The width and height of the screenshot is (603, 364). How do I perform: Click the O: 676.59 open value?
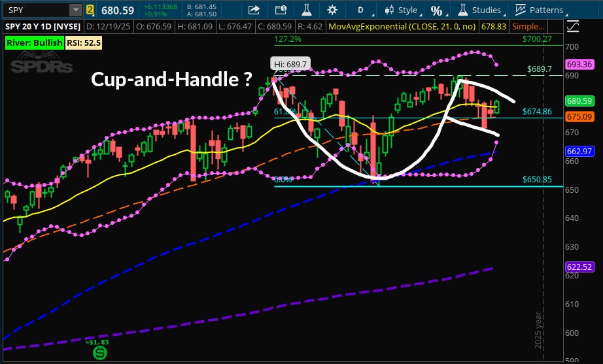[x=154, y=27]
